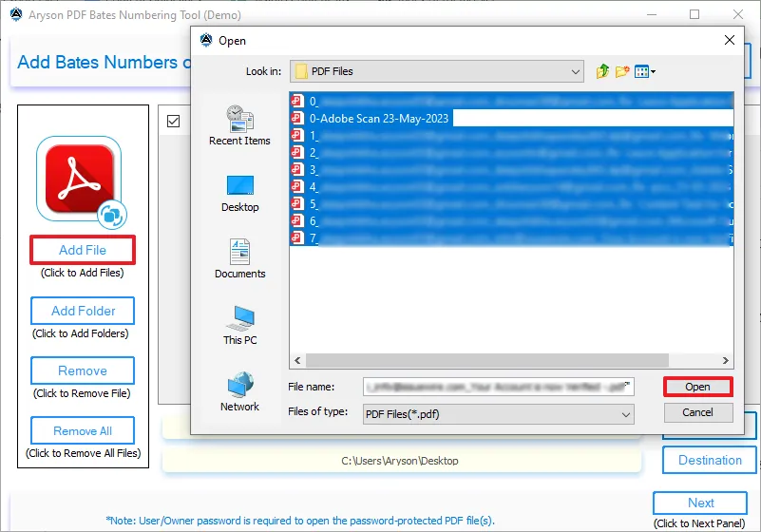Maximize the Aryson main window
Viewport: 761px width, 532px height.
pos(694,14)
